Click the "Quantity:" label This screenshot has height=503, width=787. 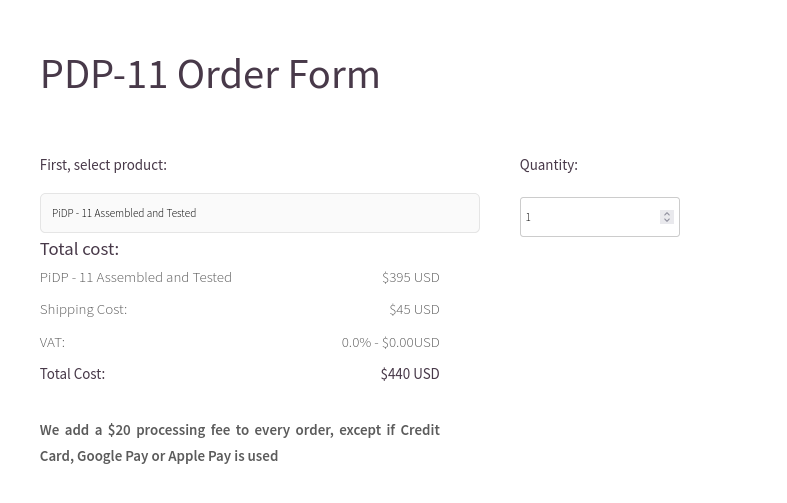tap(548, 165)
